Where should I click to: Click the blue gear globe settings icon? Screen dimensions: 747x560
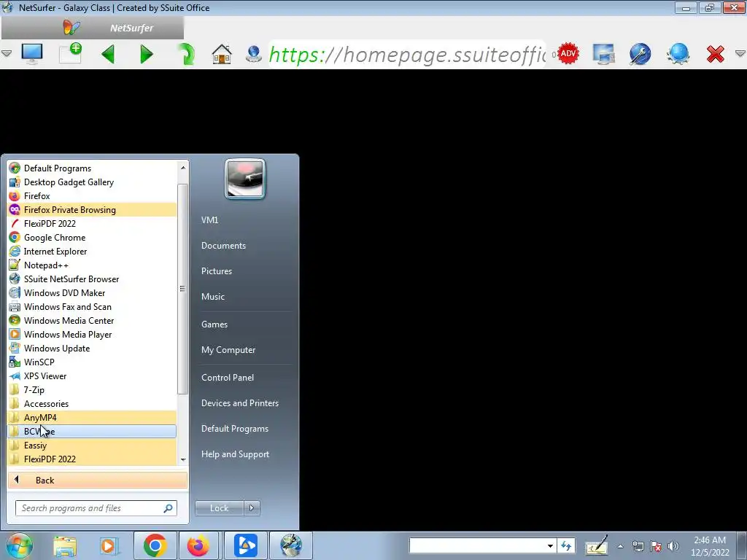[x=678, y=54]
